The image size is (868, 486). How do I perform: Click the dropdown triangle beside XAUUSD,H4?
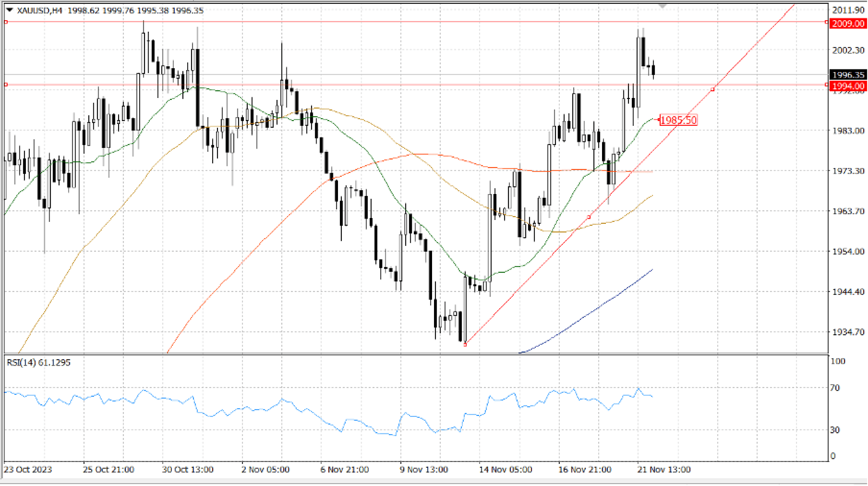point(10,10)
